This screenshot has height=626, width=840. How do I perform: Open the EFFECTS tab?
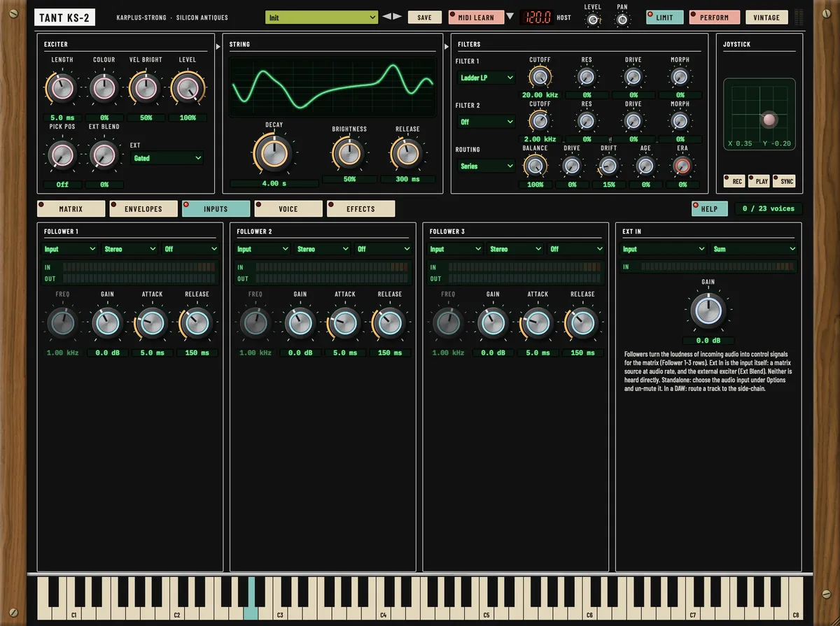pyautogui.click(x=360, y=208)
